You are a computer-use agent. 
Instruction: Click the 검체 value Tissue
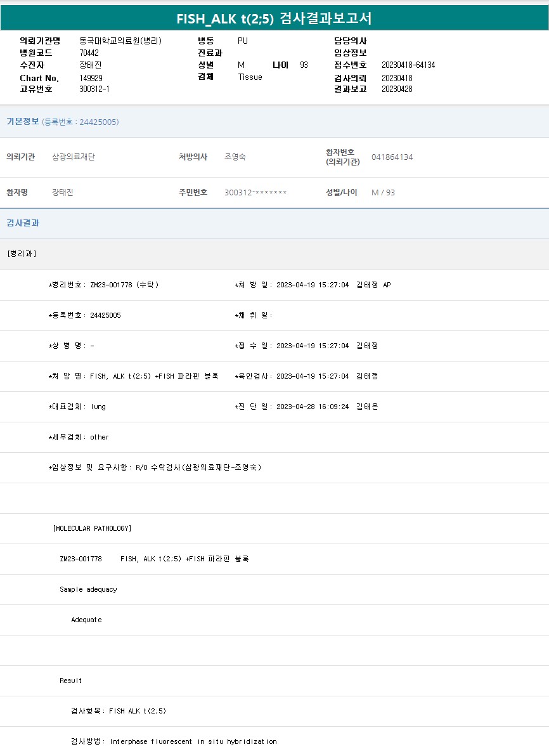(x=250, y=77)
